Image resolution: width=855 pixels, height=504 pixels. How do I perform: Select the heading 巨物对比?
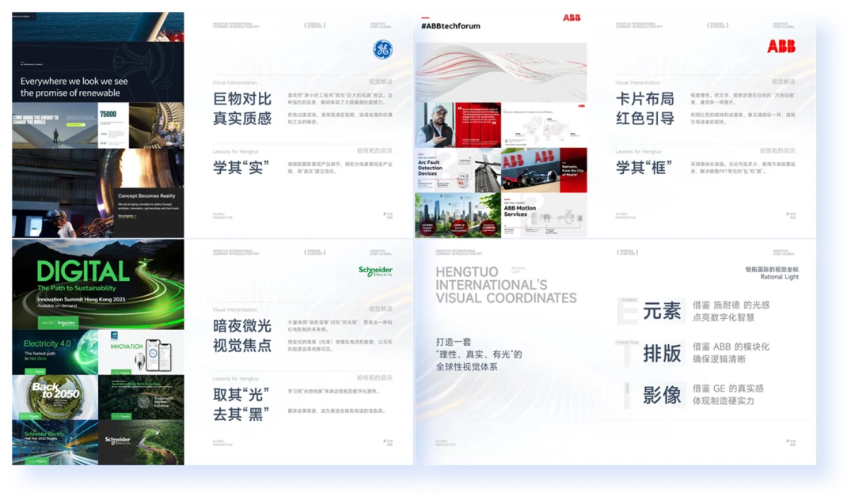(x=242, y=99)
